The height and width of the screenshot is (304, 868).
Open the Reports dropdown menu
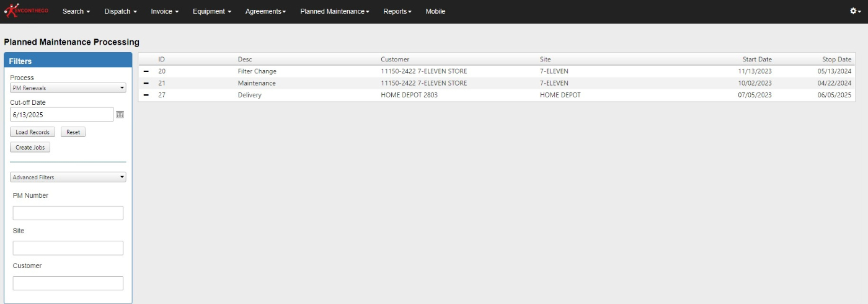tap(397, 11)
